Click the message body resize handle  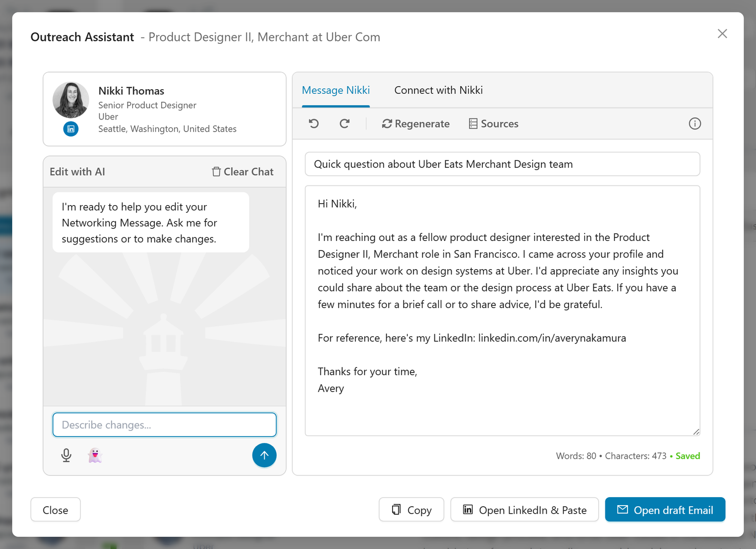(696, 432)
